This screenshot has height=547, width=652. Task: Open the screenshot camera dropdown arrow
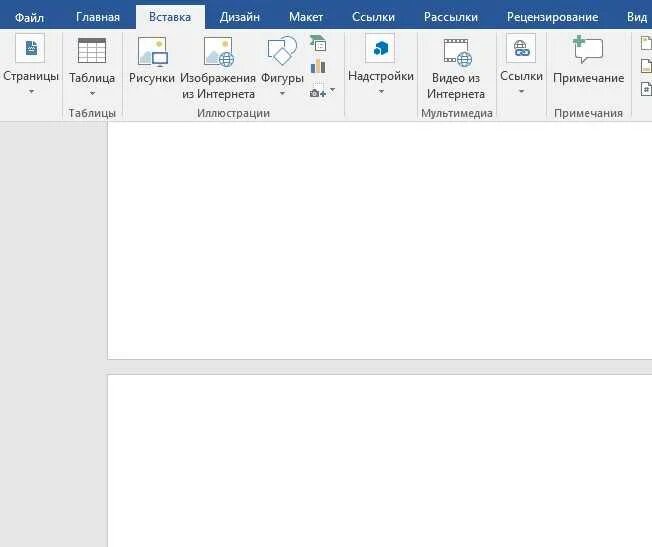[x=332, y=89]
